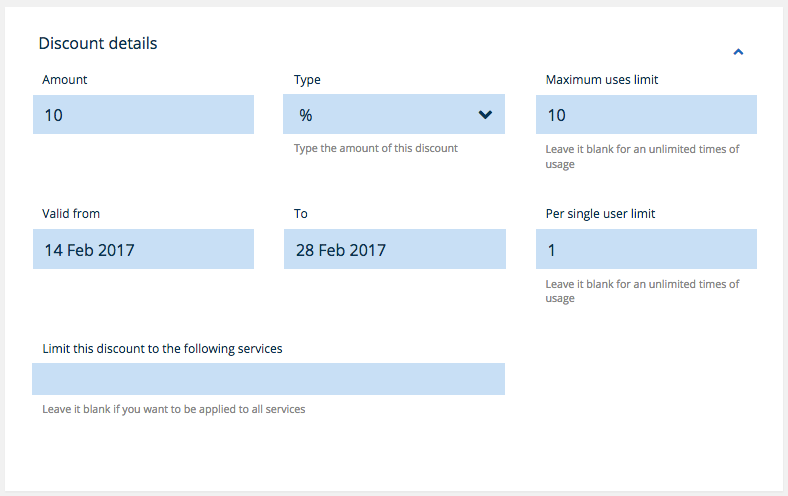
Task: Click the Type label text
Action: coord(307,79)
